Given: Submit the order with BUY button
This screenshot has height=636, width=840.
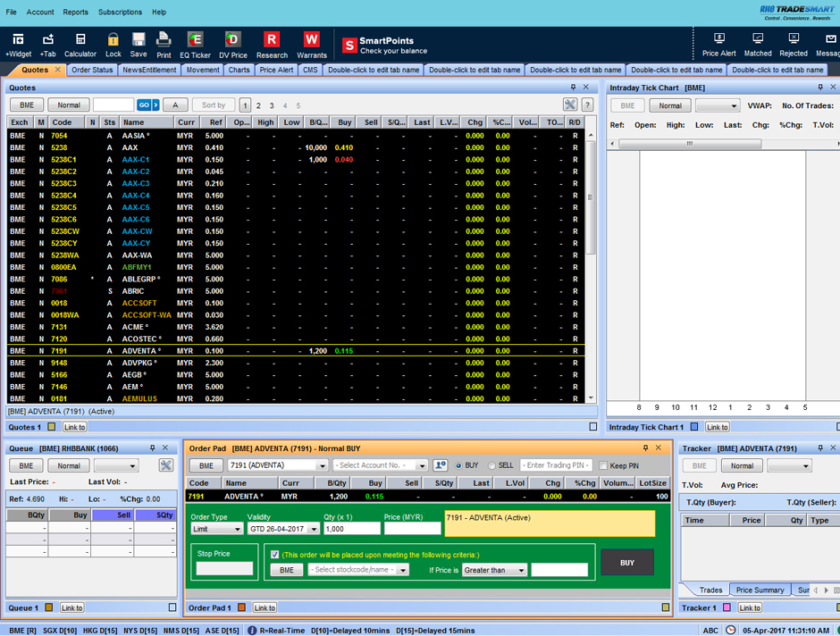Looking at the screenshot, I should click(626, 562).
